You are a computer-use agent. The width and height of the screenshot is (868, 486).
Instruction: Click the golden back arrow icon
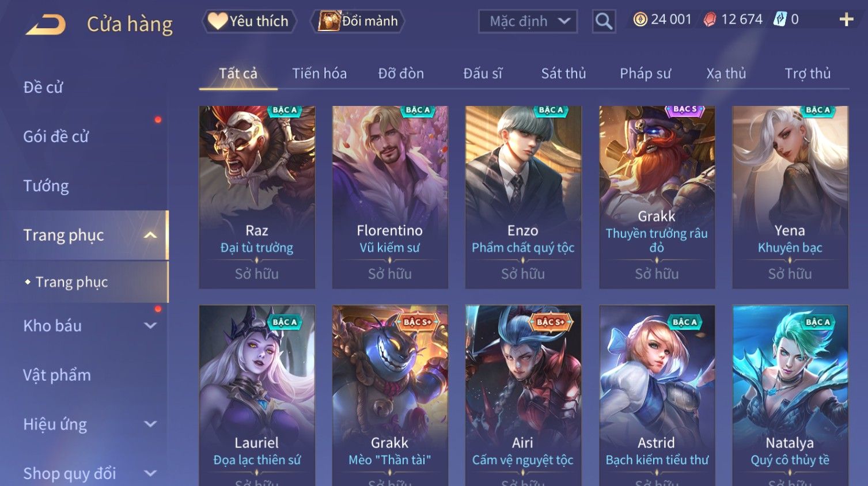point(46,25)
